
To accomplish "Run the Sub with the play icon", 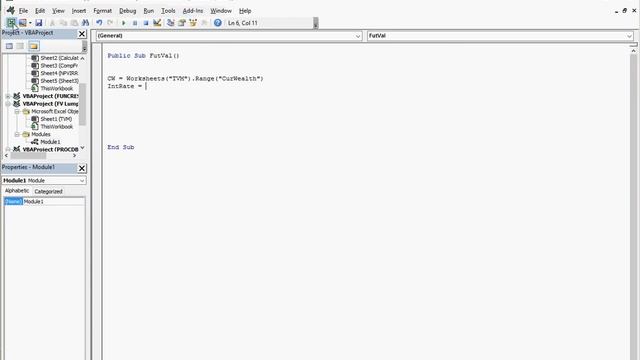I will (x=124, y=23).
